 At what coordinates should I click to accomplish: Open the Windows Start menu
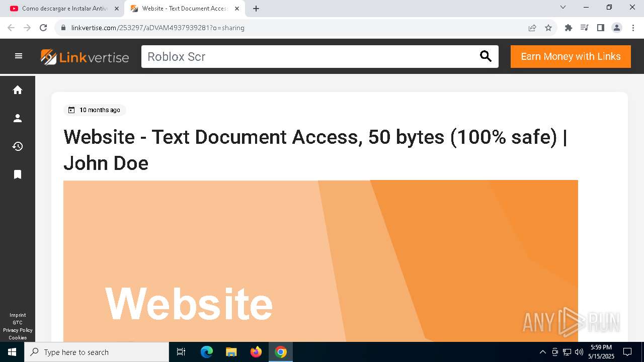pyautogui.click(x=12, y=352)
